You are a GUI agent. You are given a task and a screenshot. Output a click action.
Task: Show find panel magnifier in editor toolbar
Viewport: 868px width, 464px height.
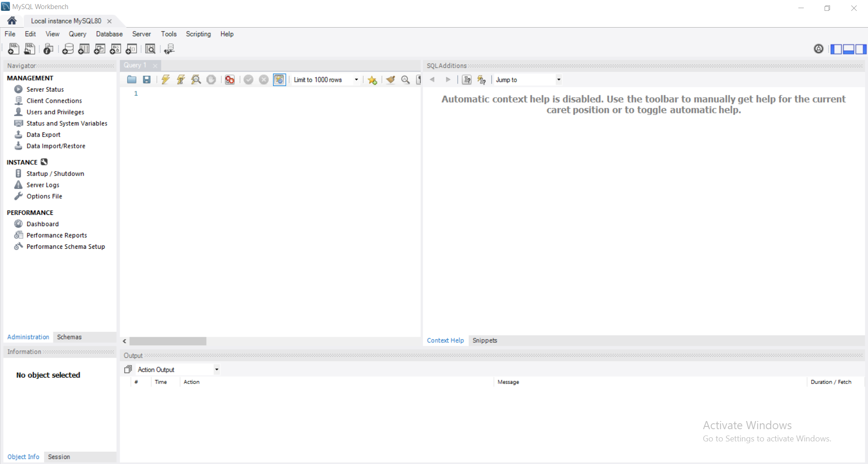point(406,80)
